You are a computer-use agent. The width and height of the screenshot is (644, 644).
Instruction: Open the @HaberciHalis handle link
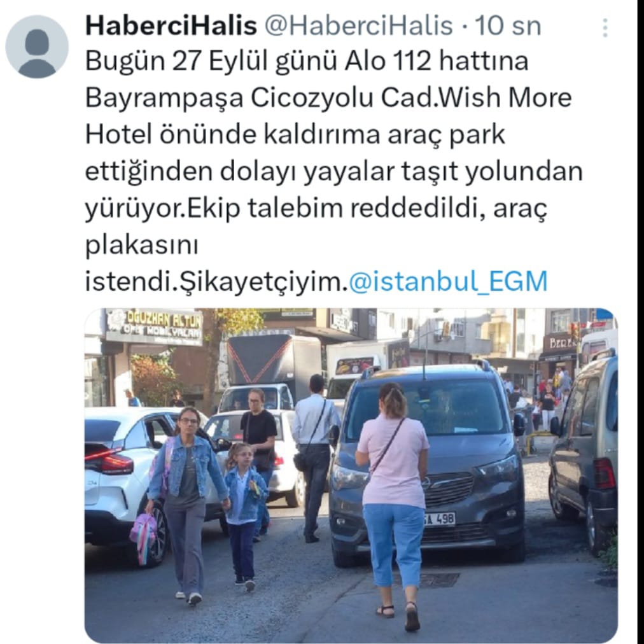click(x=358, y=25)
